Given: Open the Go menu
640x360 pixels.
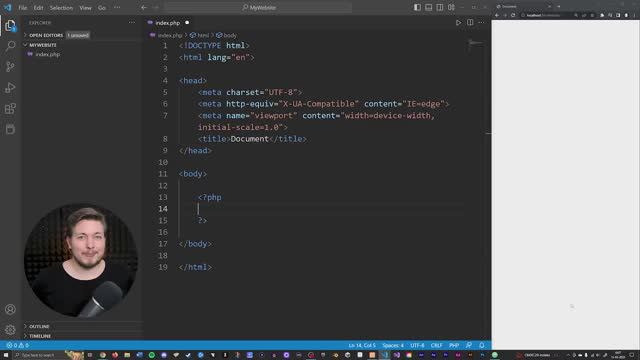Looking at the screenshot, I should click(102, 7).
